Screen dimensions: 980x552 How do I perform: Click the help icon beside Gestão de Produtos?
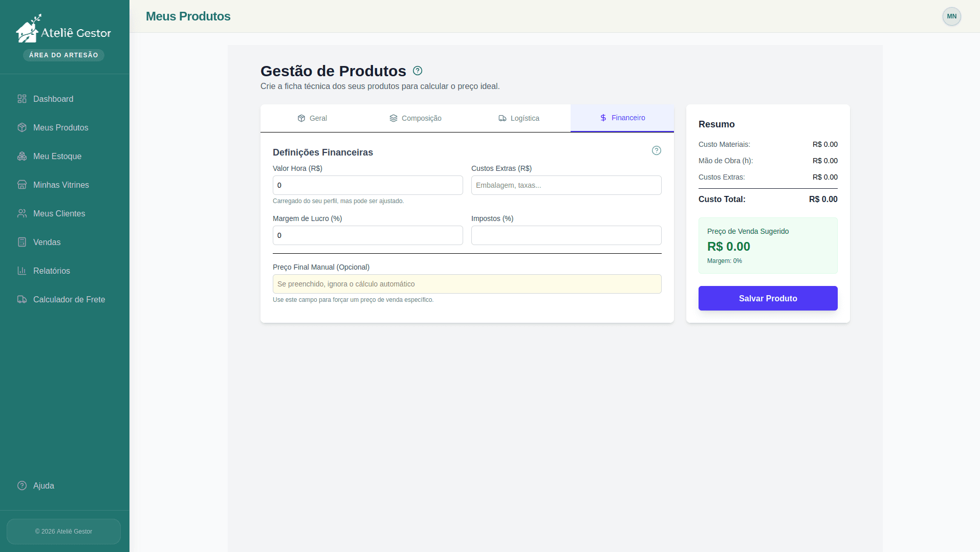[x=417, y=71]
